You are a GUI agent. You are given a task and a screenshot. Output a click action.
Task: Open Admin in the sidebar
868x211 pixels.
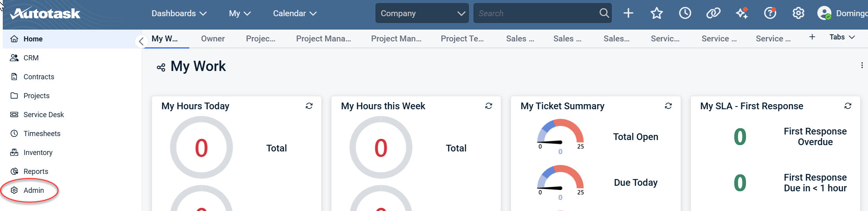(x=33, y=190)
